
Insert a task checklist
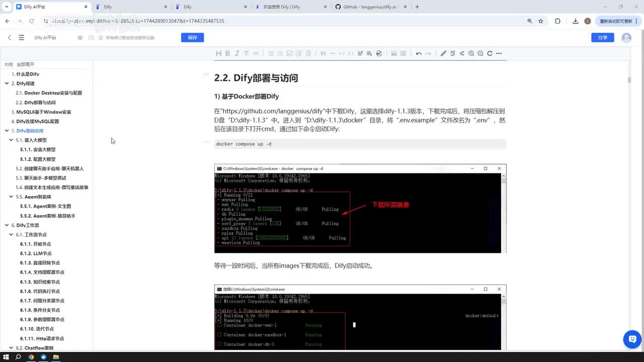pyautogui.click(x=289, y=53)
